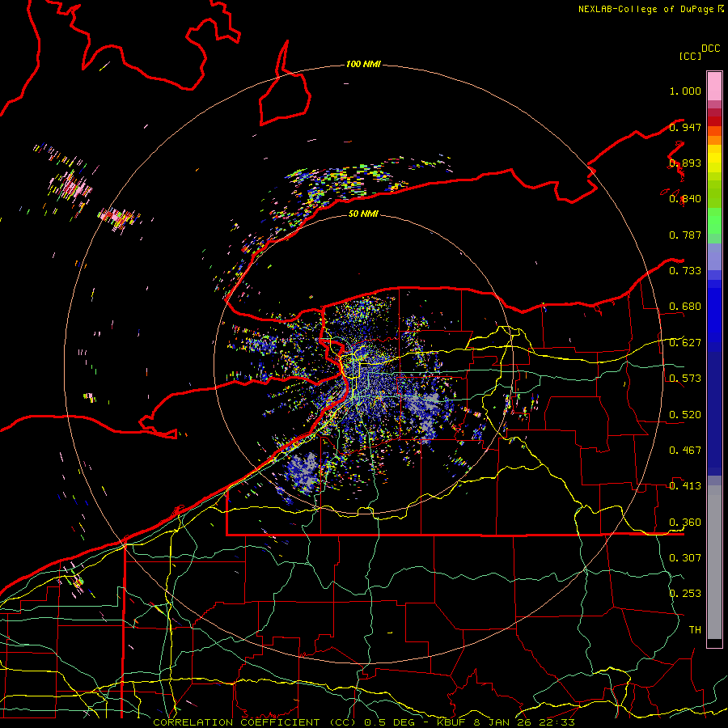Click the 0.467 color scale value
728x728 pixels.
coord(685,451)
